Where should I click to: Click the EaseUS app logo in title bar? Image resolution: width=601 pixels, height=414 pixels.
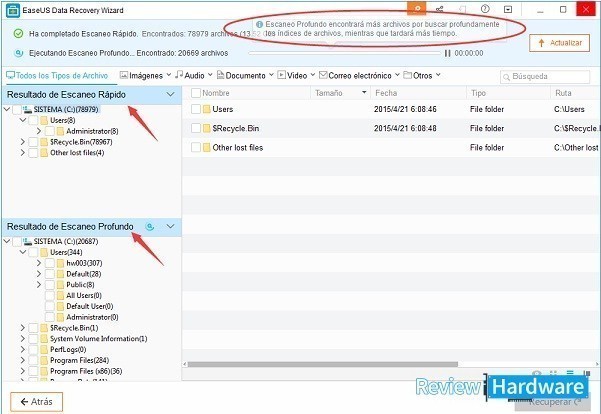point(13,10)
